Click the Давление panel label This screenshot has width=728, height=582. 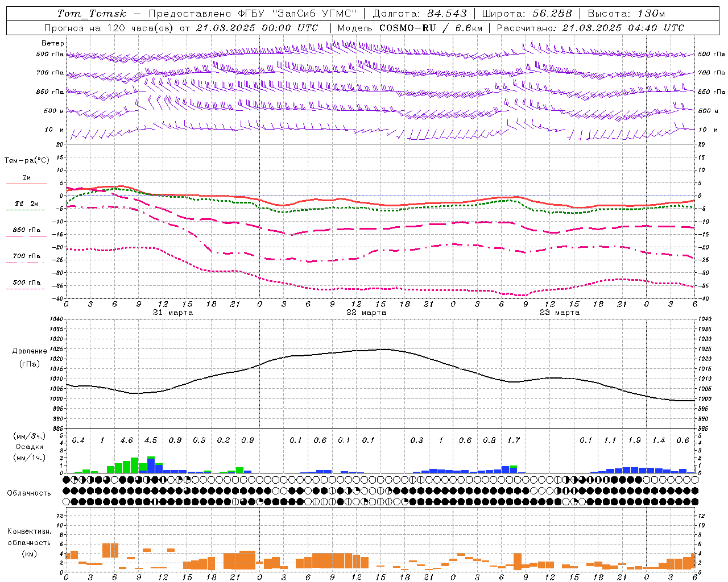[x=30, y=351]
